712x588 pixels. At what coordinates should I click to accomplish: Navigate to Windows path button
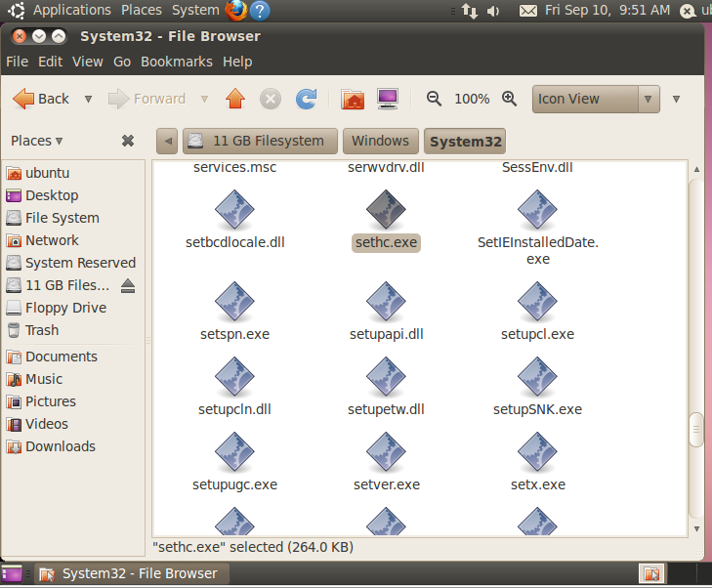click(381, 141)
